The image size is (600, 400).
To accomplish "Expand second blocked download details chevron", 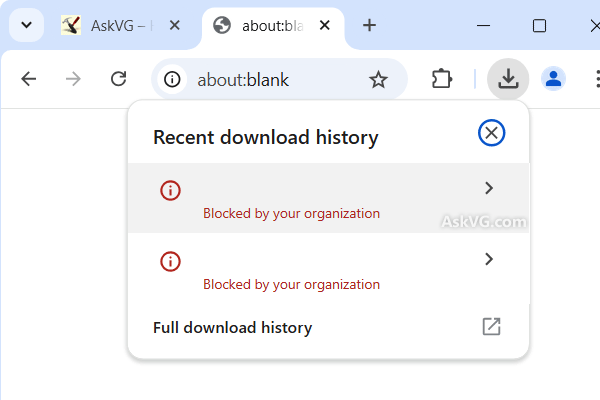I will [x=489, y=259].
